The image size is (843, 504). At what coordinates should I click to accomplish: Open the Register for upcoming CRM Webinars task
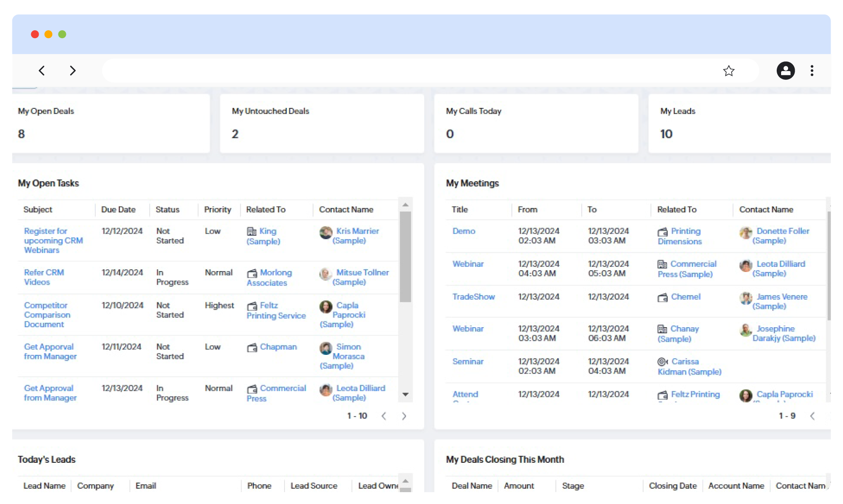click(x=54, y=240)
